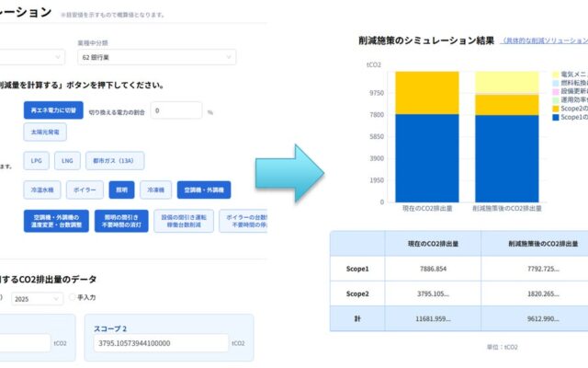Click Scope1 blue segment of 現在のCO2排出量 bar
This screenshot has height=368, width=588.
[427, 158]
